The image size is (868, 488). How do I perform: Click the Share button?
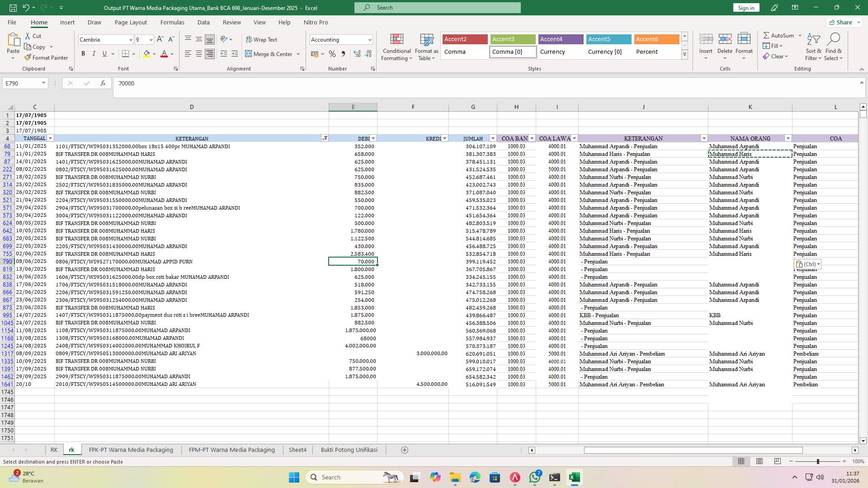coord(843,22)
